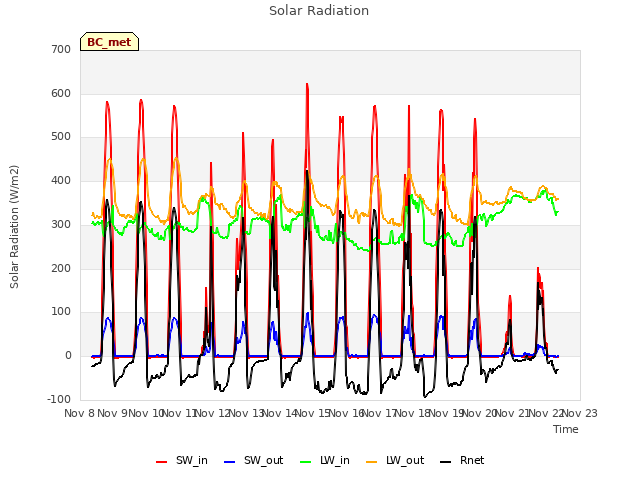This screenshot has width=640, height=480.
Task: Click the Nov 8 x-axis label
Action: point(79,413)
